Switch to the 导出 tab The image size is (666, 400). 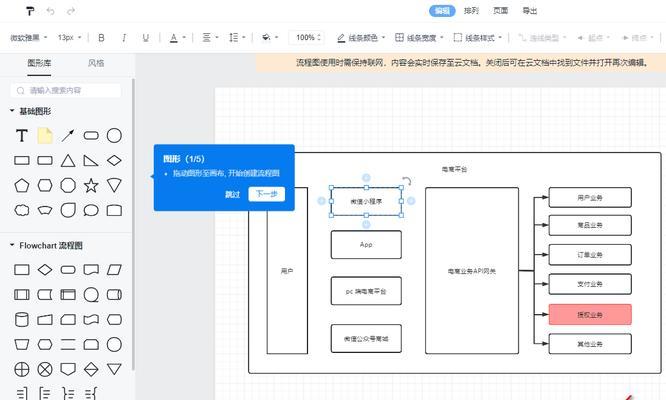pos(530,11)
